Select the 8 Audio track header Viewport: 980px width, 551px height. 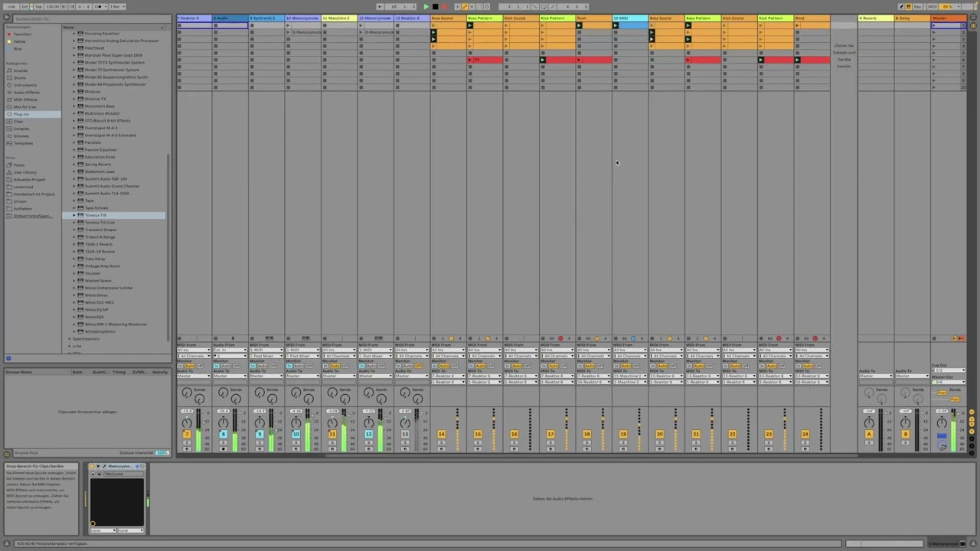230,18
